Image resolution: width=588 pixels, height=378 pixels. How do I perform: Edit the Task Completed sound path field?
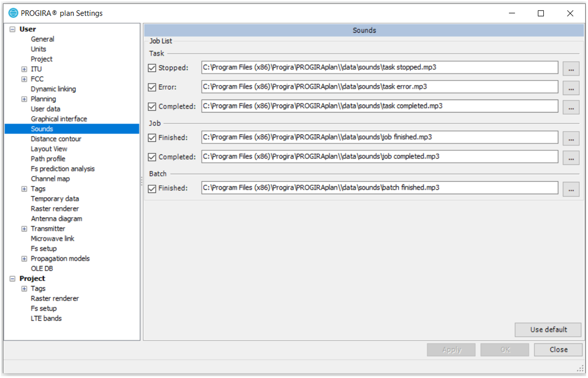pyautogui.click(x=380, y=107)
